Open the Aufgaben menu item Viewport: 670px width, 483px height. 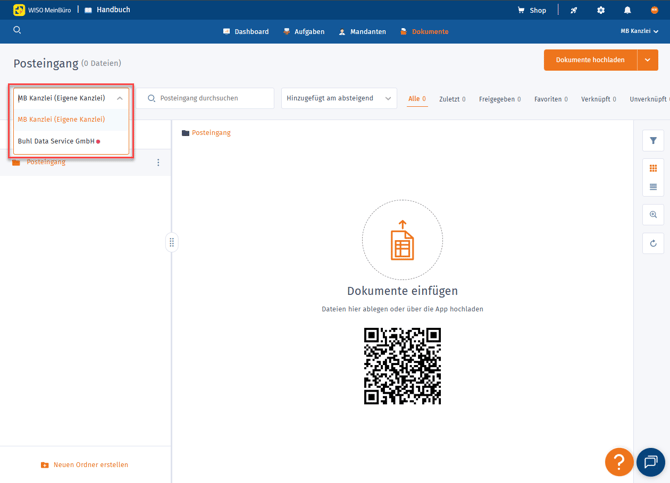(x=303, y=32)
